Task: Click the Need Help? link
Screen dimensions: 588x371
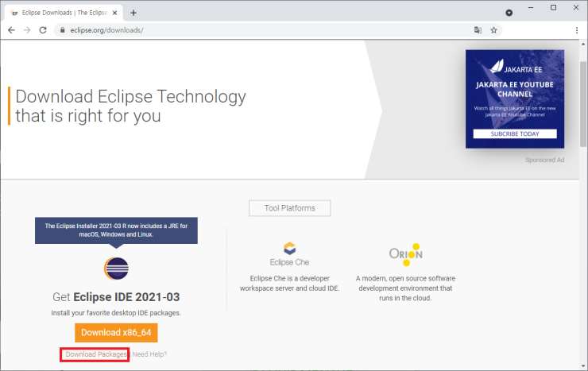Action: click(x=150, y=354)
